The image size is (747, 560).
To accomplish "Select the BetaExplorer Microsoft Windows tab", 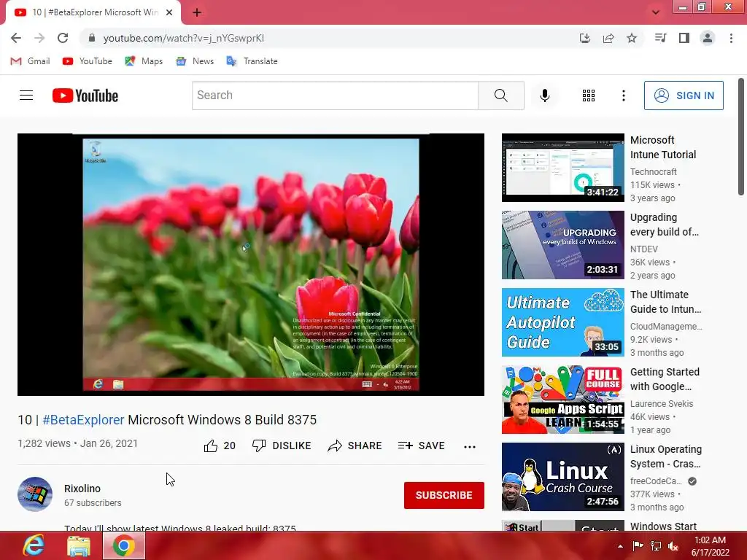I will point(94,12).
